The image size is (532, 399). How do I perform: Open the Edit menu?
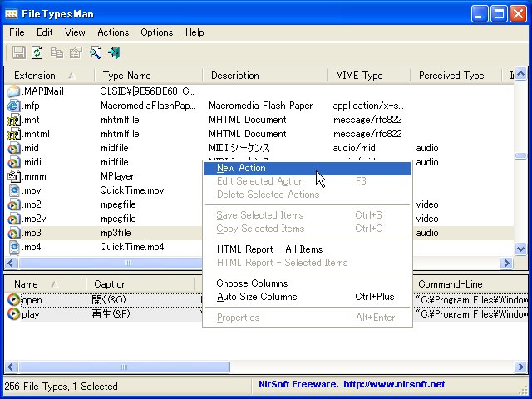[x=44, y=32]
